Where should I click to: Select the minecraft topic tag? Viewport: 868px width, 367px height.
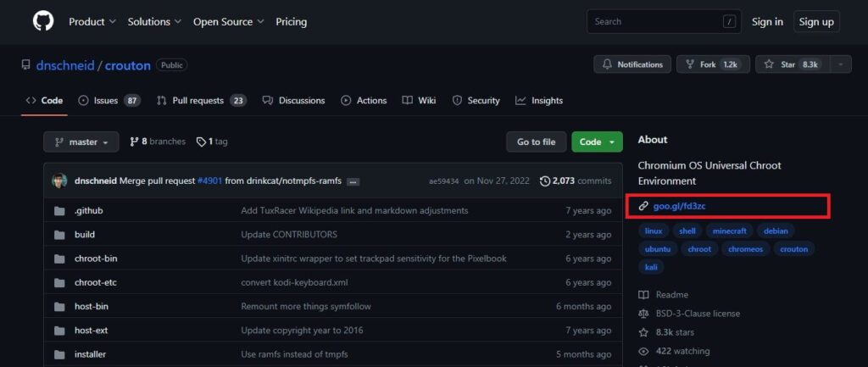pyautogui.click(x=730, y=231)
